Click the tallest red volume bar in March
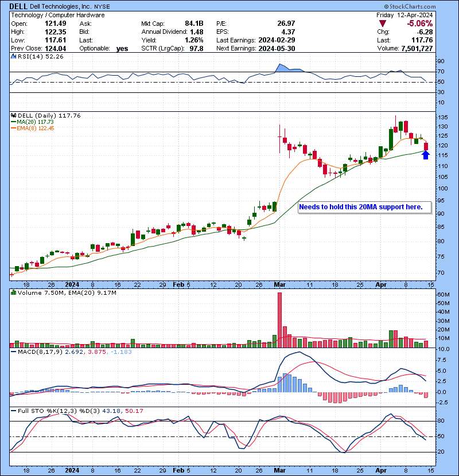This screenshot has height=476, width=459. click(279, 319)
